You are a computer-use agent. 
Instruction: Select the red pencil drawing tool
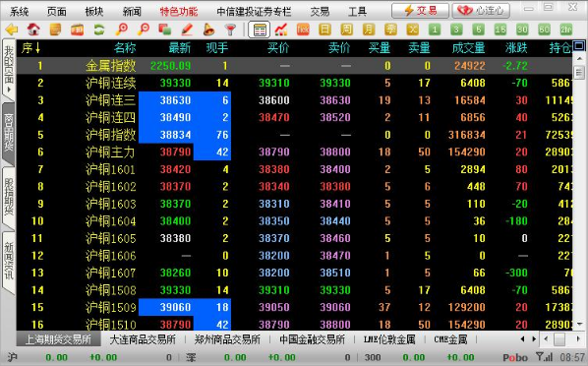coord(187,30)
